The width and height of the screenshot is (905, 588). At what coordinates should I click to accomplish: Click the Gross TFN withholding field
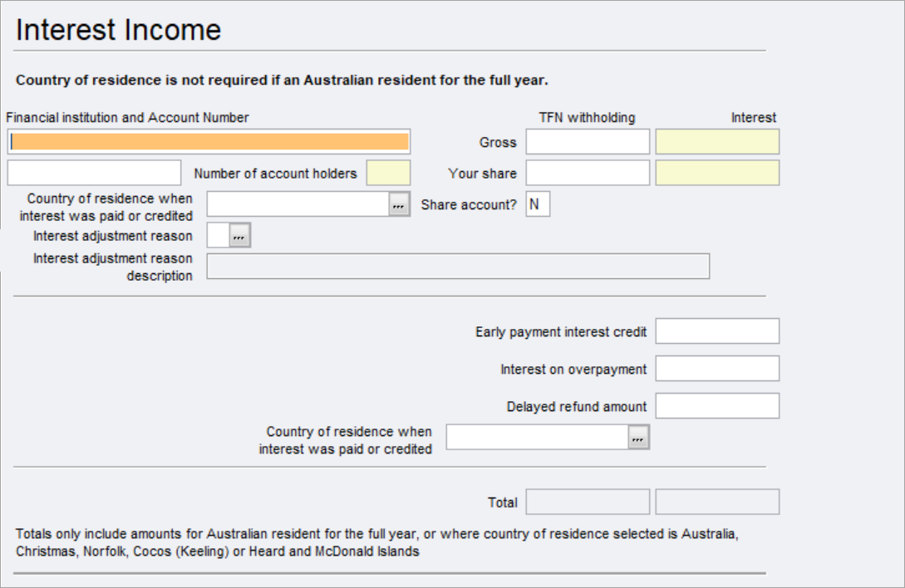586,142
